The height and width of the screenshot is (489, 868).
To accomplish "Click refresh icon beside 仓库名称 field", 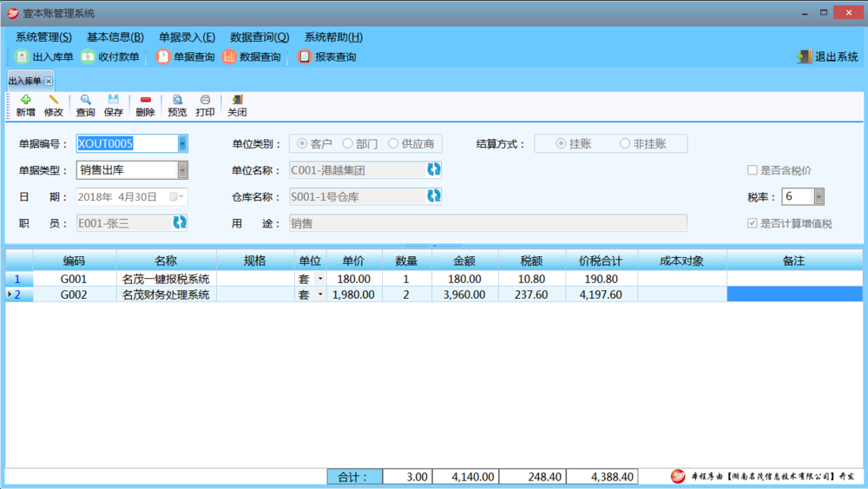I will [433, 196].
